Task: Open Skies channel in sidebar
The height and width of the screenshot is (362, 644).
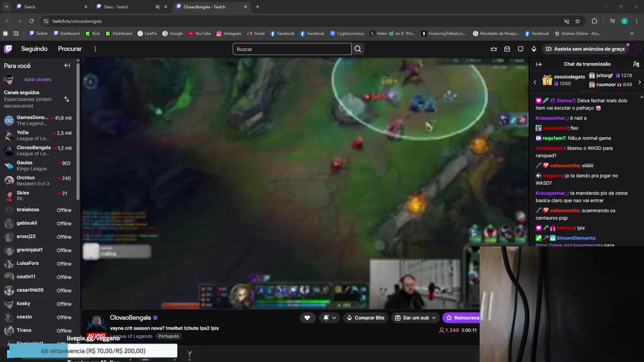Action: (x=38, y=196)
